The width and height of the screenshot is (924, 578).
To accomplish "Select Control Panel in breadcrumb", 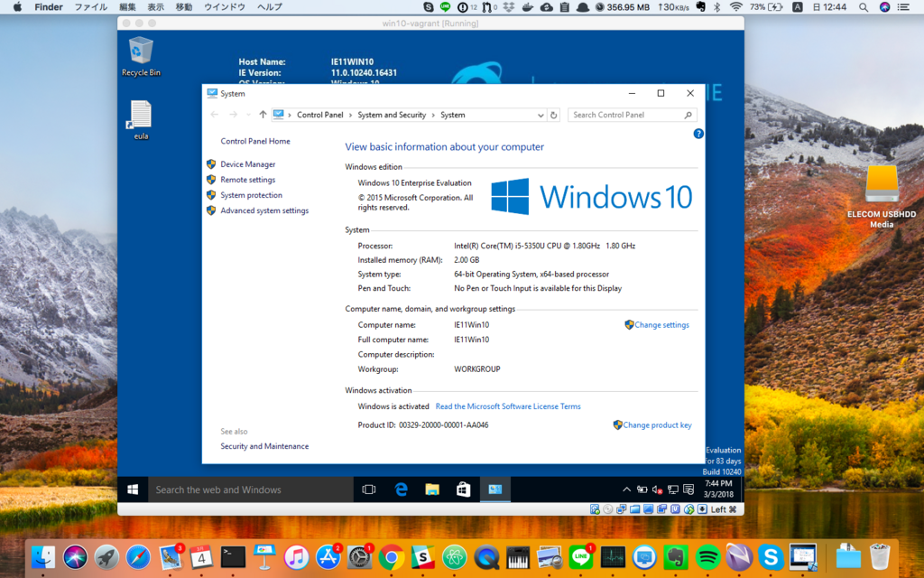I will (320, 115).
